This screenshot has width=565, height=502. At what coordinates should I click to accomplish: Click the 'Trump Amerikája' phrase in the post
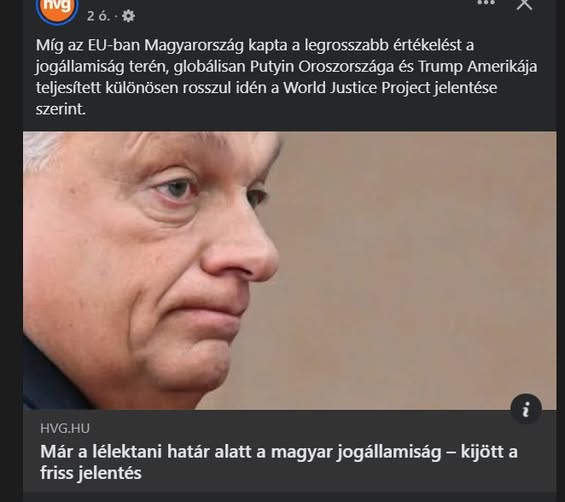pyautogui.click(x=477, y=67)
